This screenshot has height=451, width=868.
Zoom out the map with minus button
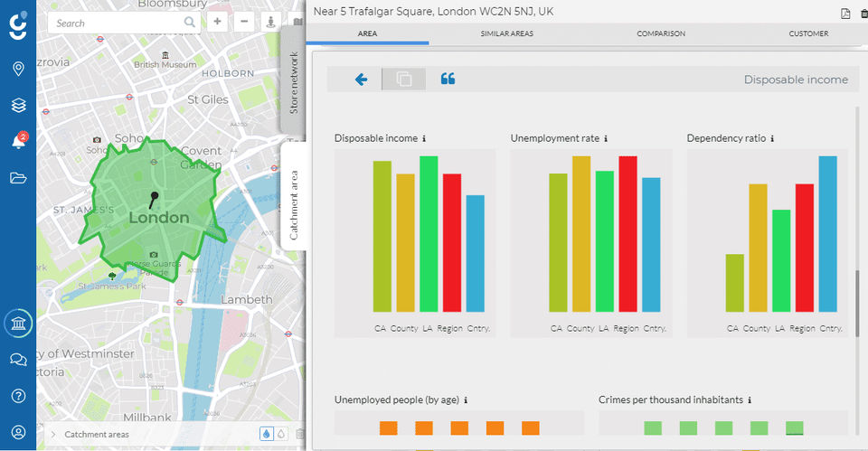[244, 22]
